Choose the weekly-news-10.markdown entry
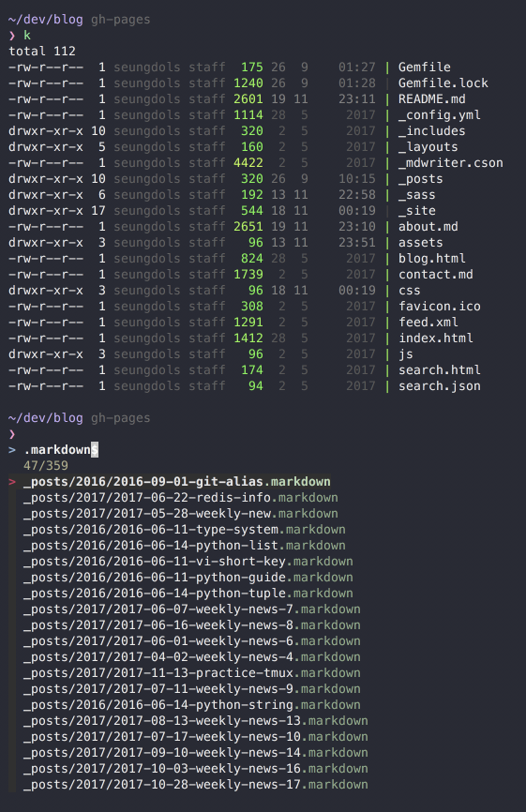The image size is (526, 812). (x=196, y=737)
